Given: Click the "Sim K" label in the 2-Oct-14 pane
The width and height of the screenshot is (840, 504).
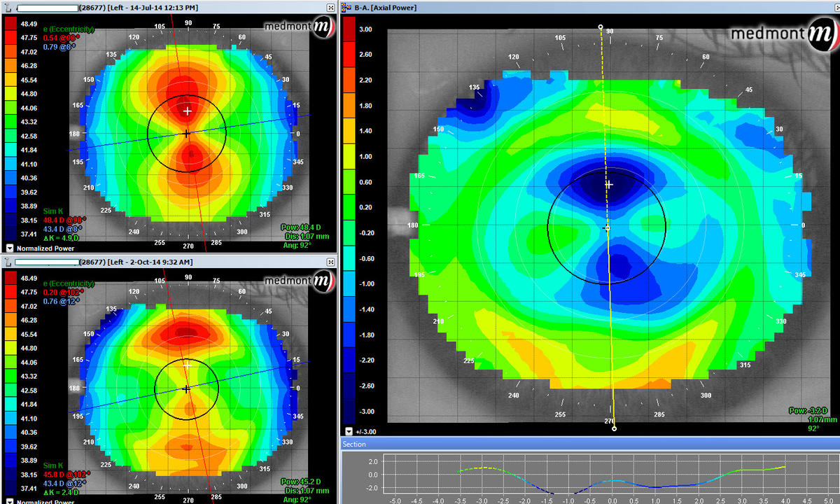Looking at the screenshot, I should [x=53, y=465].
